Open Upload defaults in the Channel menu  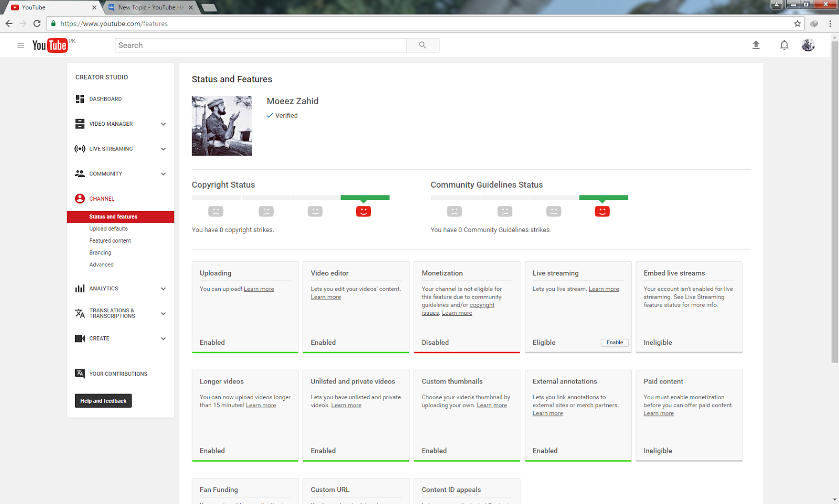(109, 229)
